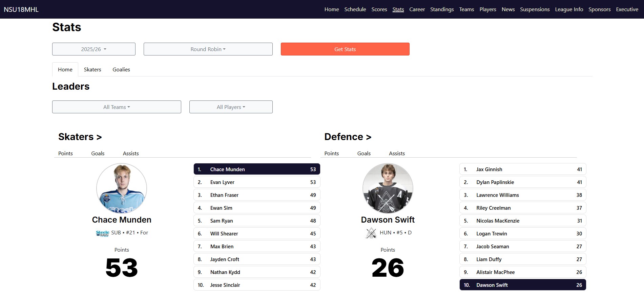Select Lawrence Williams defence row

523,195
